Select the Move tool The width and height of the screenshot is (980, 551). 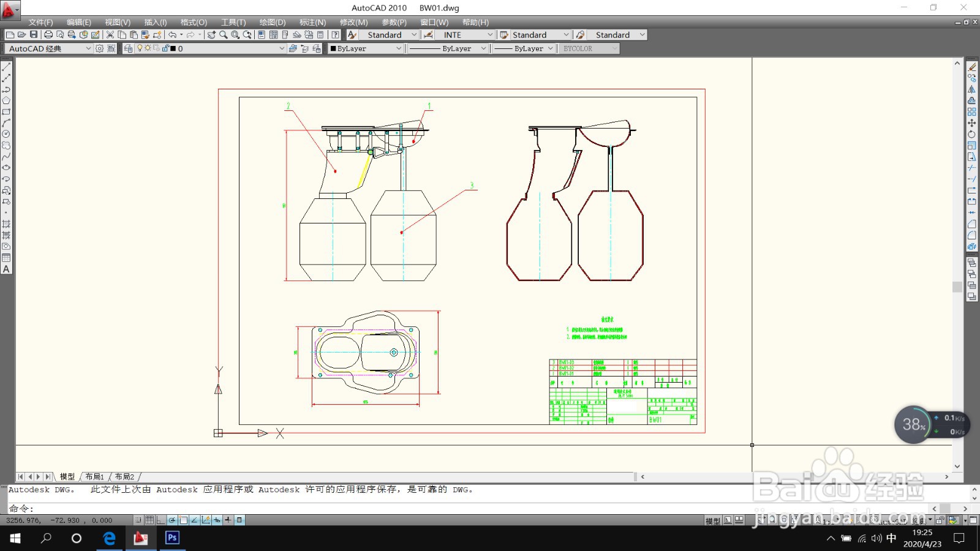click(x=972, y=123)
